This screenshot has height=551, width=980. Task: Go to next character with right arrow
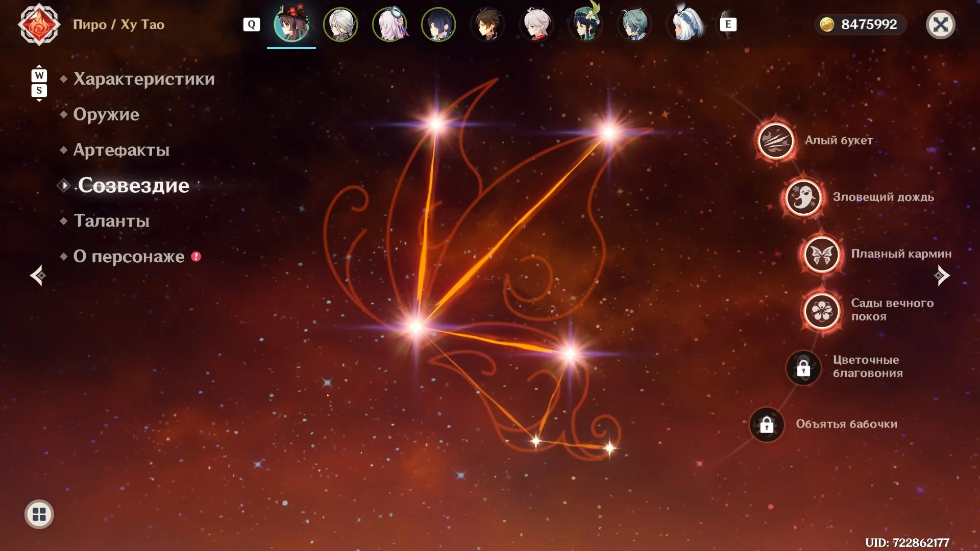[x=942, y=275]
